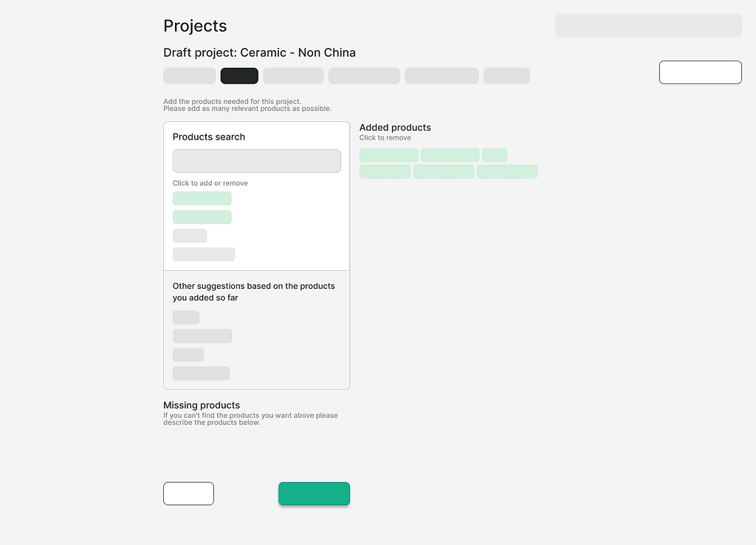756x545 pixels.
Task: Click the header search bar beside Projects
Action: point(648,25)
